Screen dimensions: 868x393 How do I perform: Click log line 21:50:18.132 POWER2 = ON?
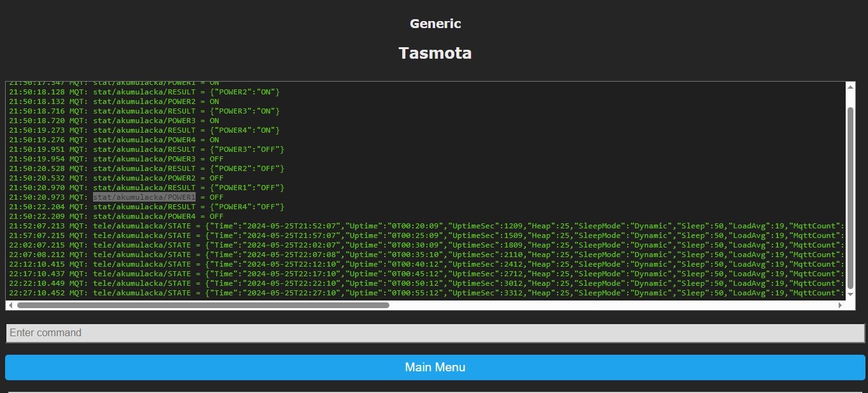[x=114, y=101]
